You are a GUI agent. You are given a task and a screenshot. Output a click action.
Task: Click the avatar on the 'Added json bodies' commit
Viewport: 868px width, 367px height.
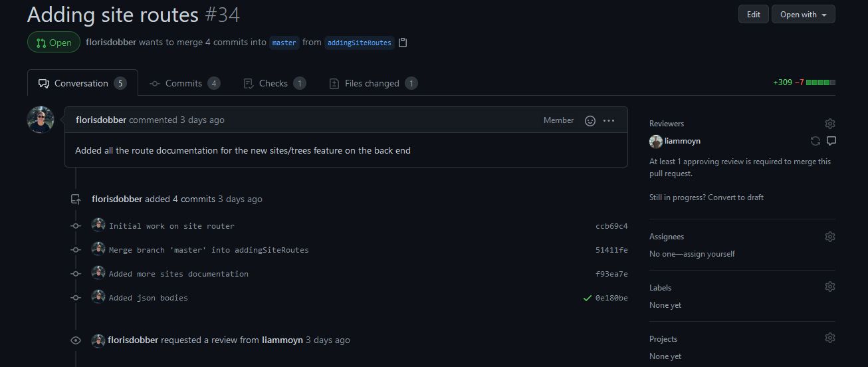click(x=98, y=297)
